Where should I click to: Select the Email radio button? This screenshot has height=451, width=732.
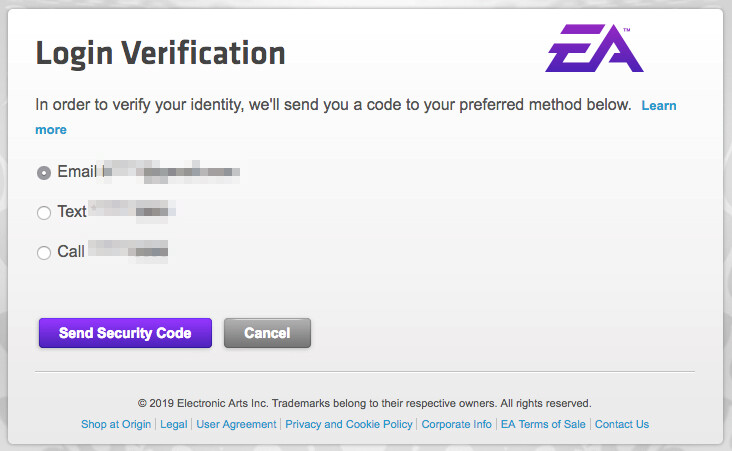pos(44,172)
